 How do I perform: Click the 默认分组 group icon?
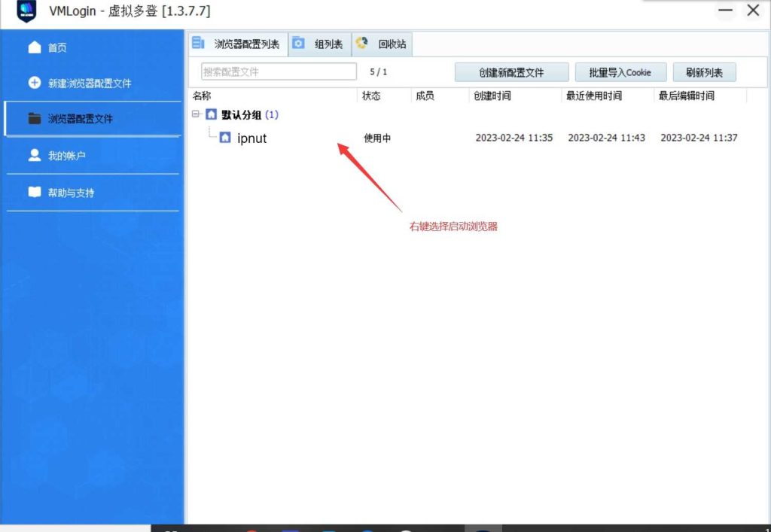211,115
